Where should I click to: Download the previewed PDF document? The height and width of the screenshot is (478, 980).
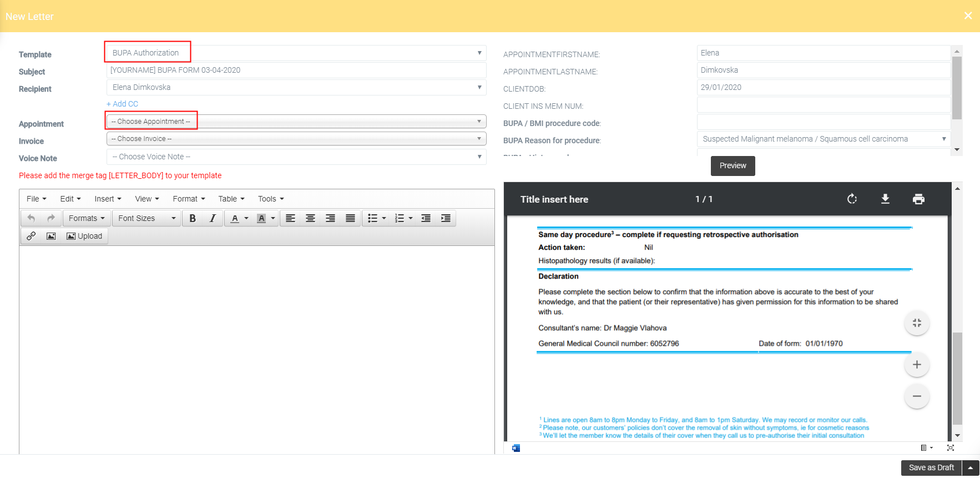pyautogui.click(x=885, y=199)
